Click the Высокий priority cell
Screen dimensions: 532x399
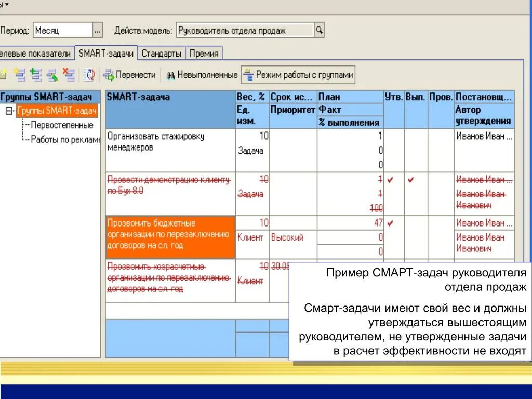[293, 244]
